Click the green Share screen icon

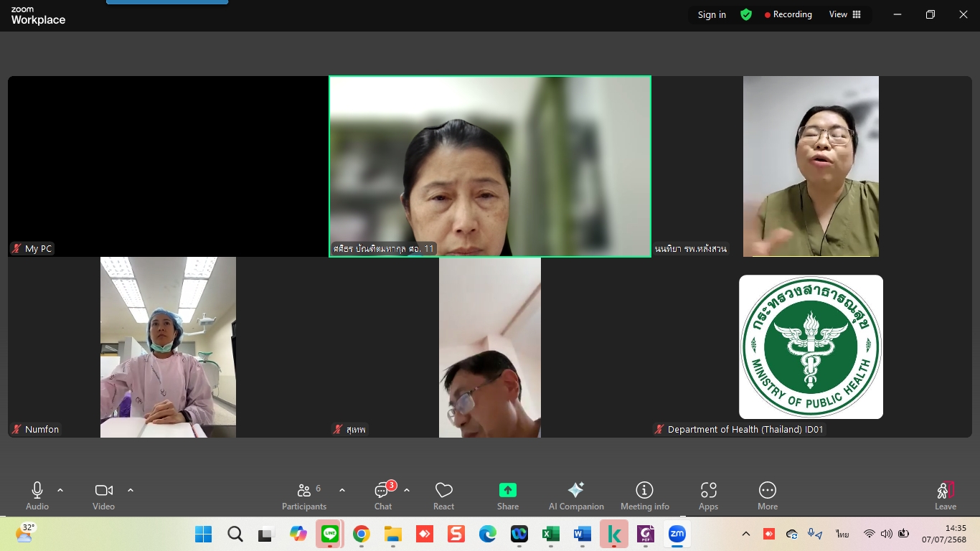coord(508,491)
